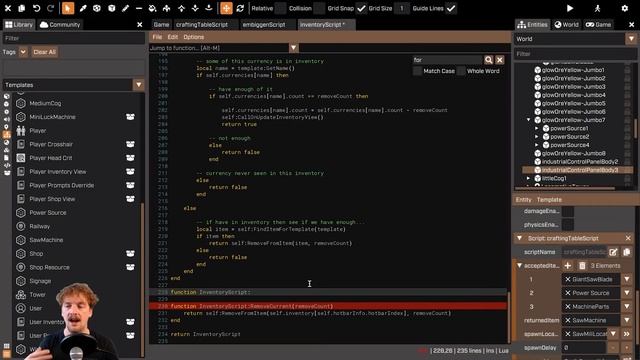The height and width of the screenshot is (360, 640).
Task: Copy the scriptName value icon
Action: pos(627,252)
